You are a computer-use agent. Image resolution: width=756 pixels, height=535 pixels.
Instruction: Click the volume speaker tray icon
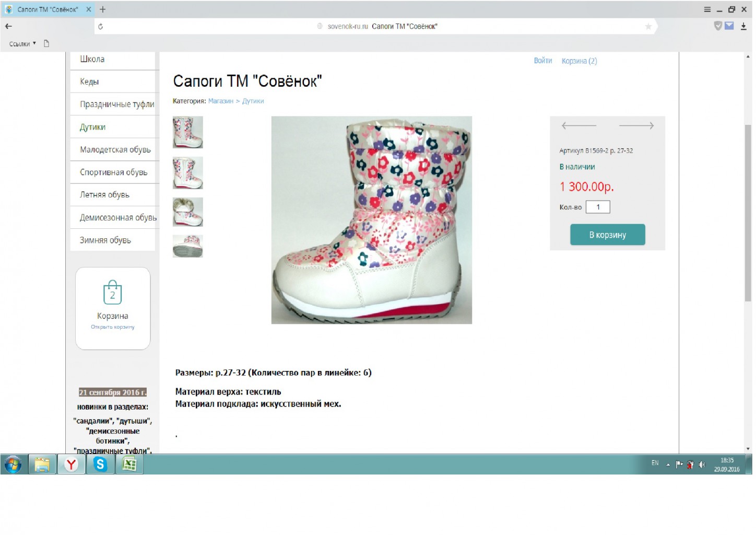(702, 464)
